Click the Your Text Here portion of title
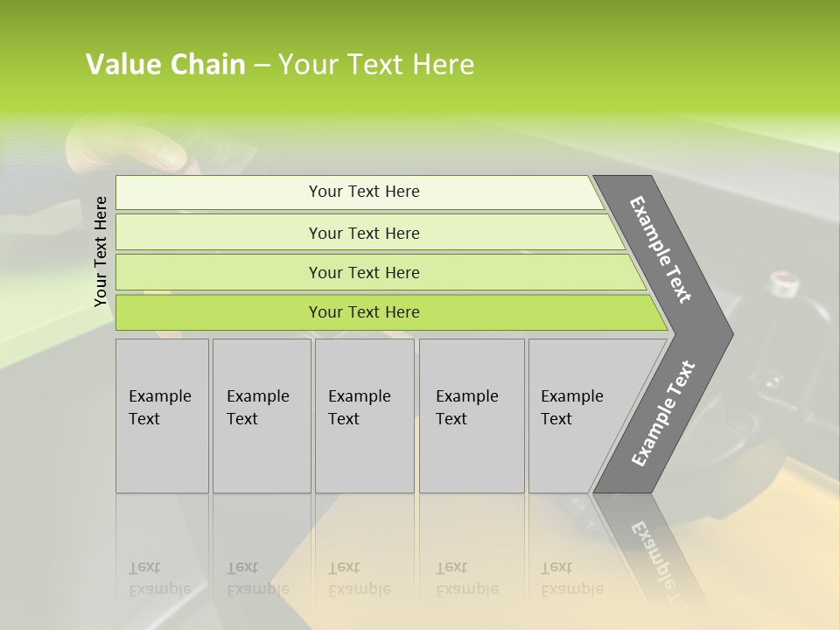 pyautogui.click(x=376, y=64)
